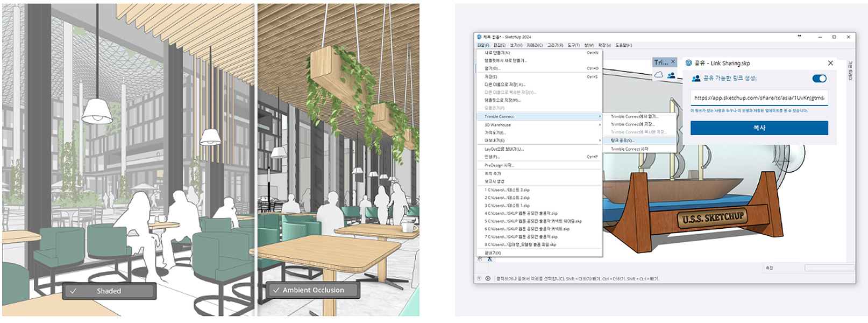Click the SketchUp logo in the title bar
The height and width of the screenshot is (323, 868).
point(479,37)
